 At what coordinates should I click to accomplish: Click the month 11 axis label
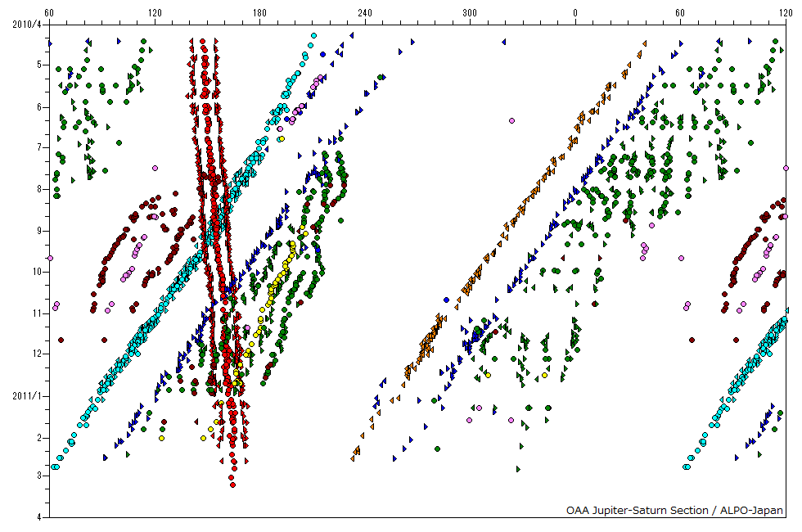(x=38, y=313)
